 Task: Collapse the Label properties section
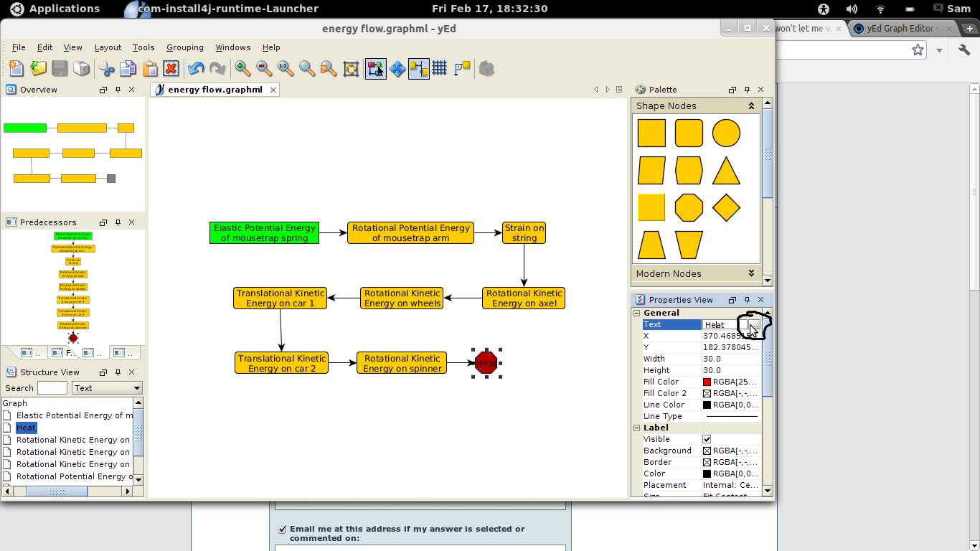tap(636, 428)
